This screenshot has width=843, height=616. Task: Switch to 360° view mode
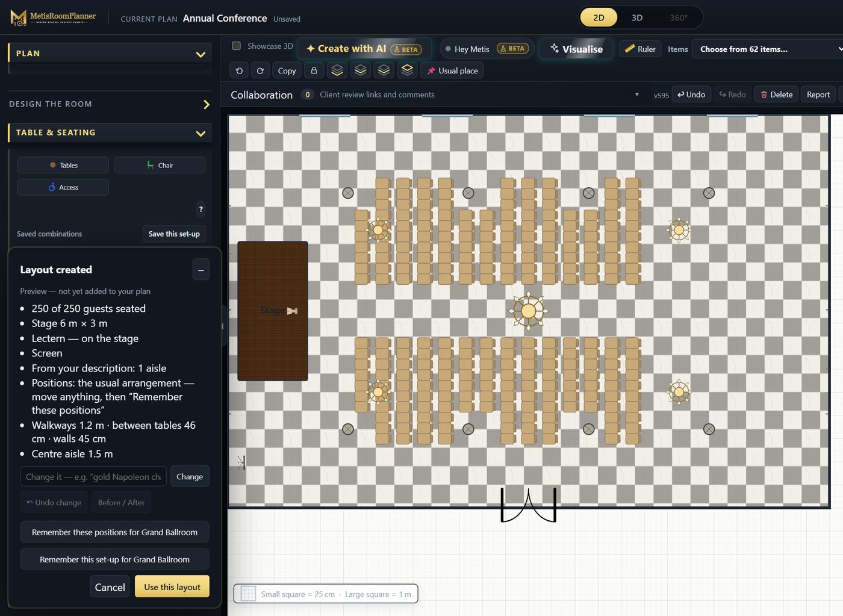click(x=679, y=17)
